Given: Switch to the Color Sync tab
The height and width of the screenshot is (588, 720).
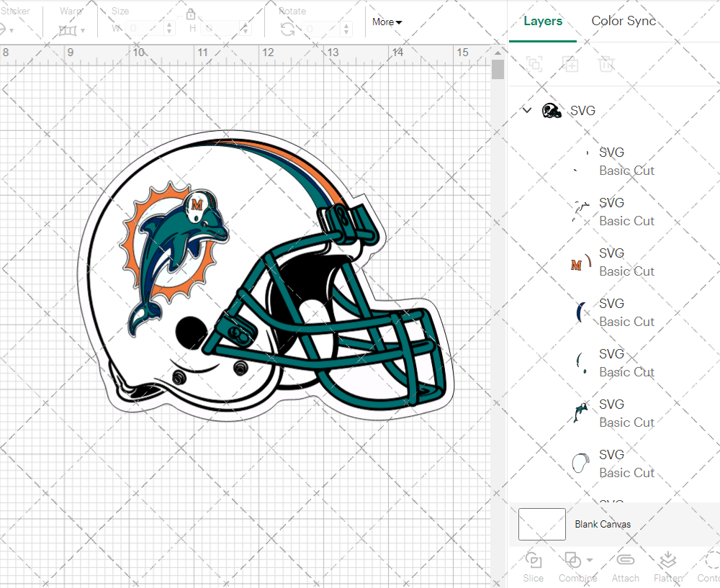Looking at the screenshot, I should point(624,21).
